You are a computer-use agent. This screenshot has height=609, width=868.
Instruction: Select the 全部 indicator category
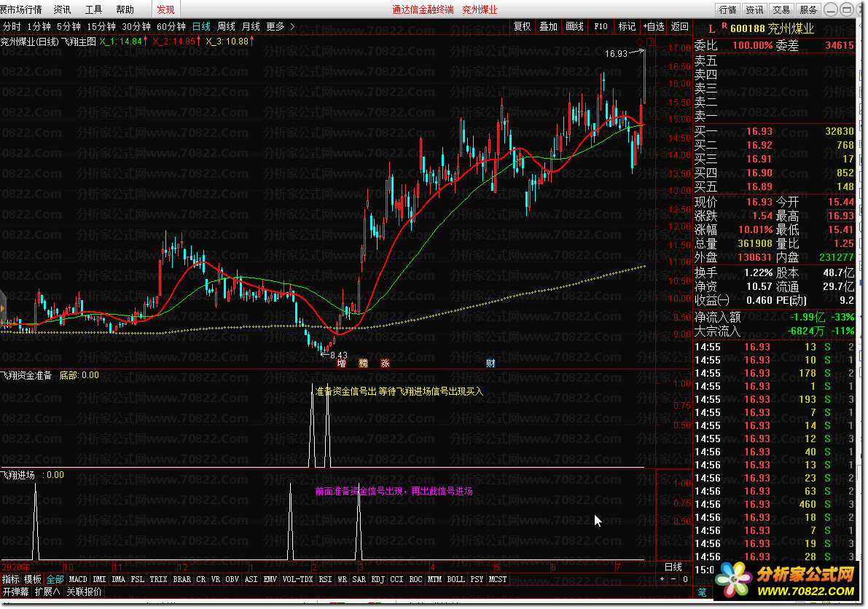pyautogui.click(x=55, y=579)
